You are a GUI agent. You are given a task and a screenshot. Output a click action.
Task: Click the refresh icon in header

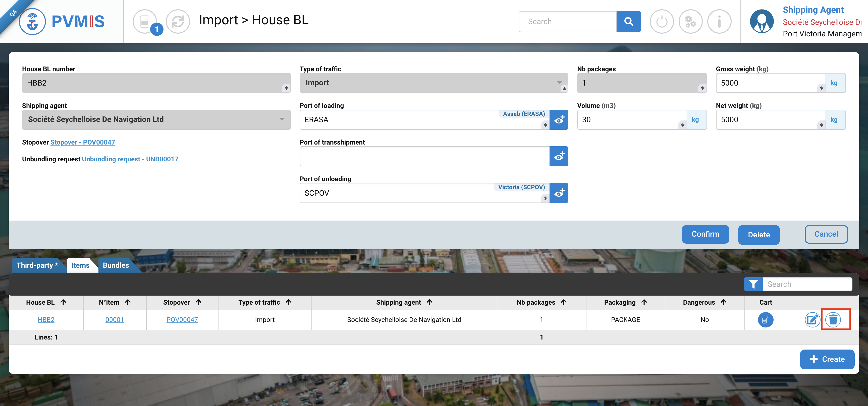pyautogui.click(x=178, y=22)
